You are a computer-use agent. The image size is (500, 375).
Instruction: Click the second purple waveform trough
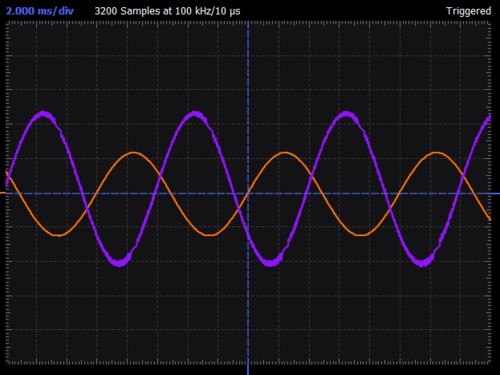[271, 263]
